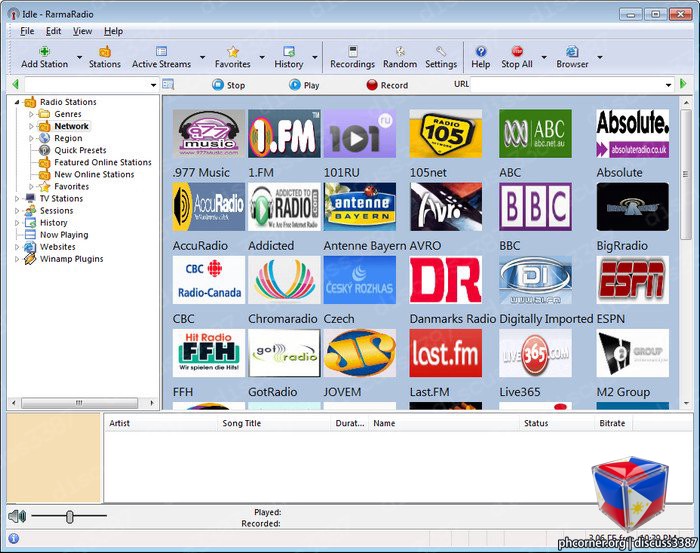Open the Live365 network thumbnail
The image size is (700, 553).
[x=535, y=353]
